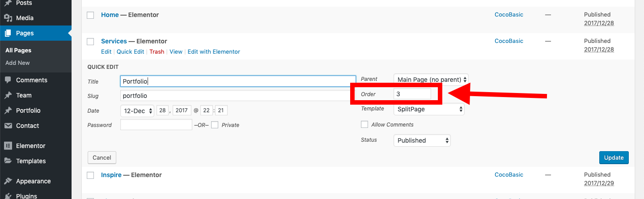The width and height of the screenshot is (644, 199).
Task: Click the Edit with Elementor link
Action: [x=214, y=52]
